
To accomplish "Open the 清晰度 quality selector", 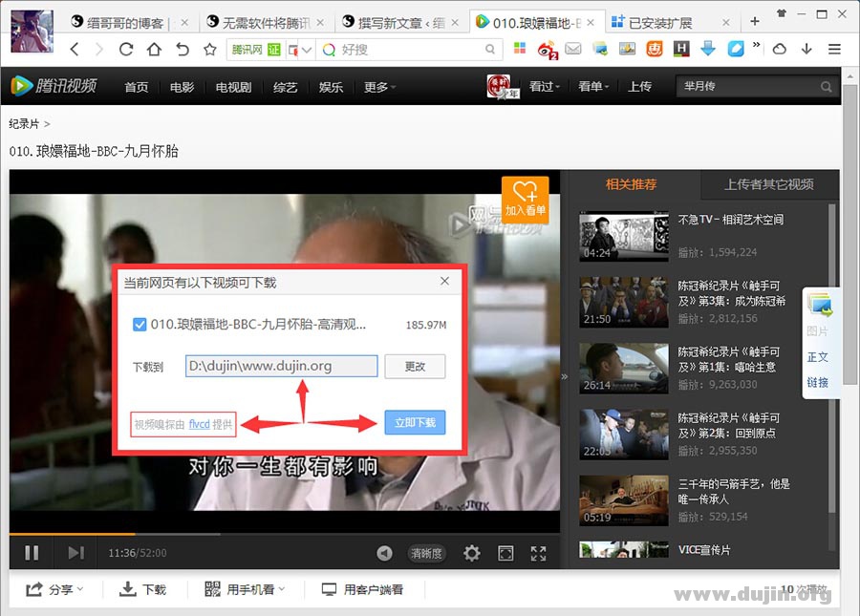I will (426, 554).
